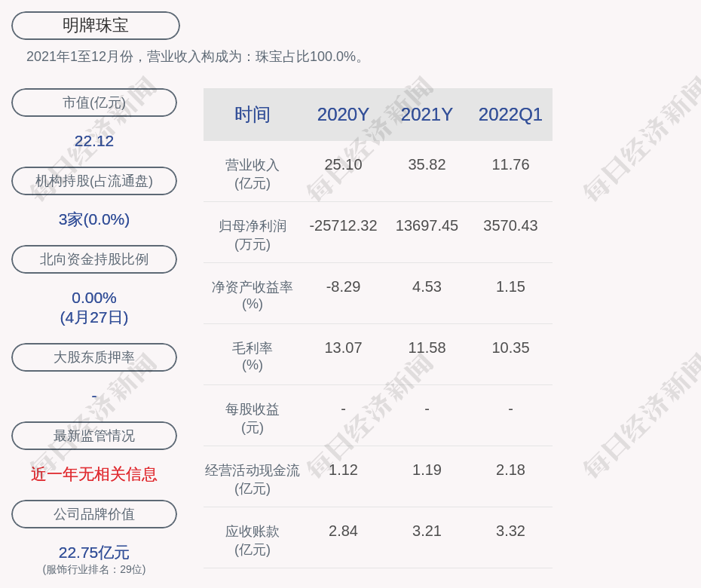Click revenue value 35.82
This screenshot has height=588, width=701.
click(x=427, y=164)
